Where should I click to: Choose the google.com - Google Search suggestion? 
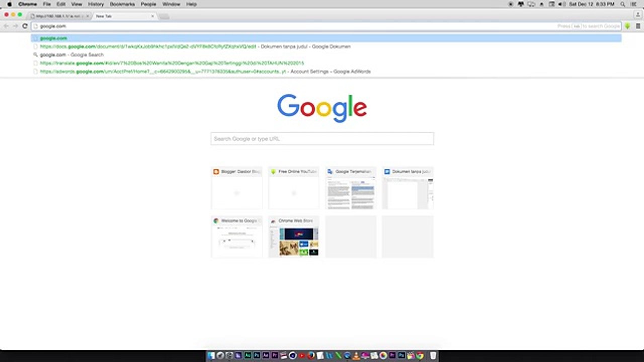[x=326, y=55]
